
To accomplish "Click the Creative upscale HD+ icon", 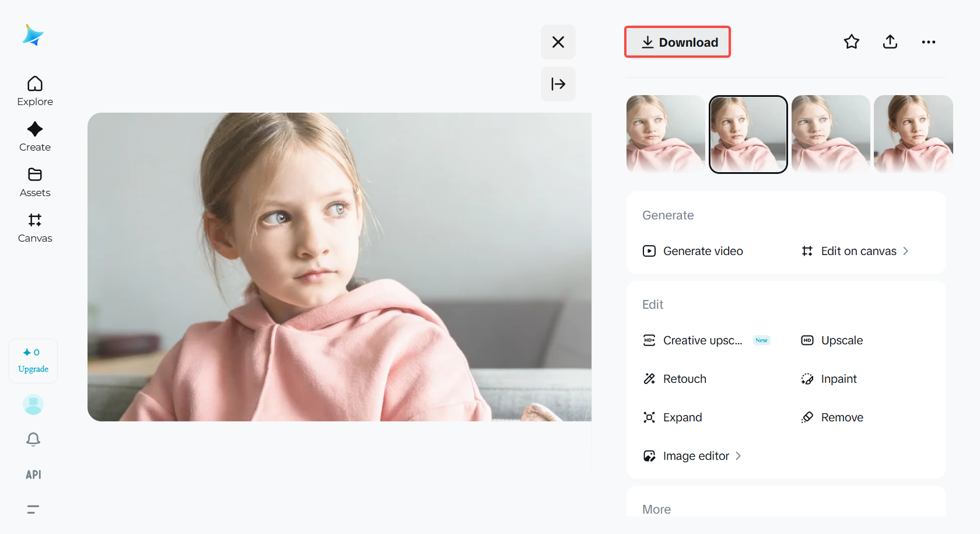I will click(649, 340).
